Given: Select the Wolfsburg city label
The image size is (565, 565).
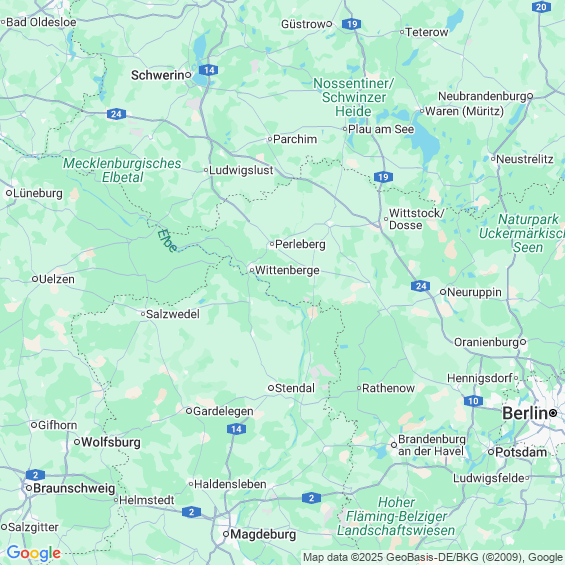Looking at the screenshot, I should [x=111, y=442].
